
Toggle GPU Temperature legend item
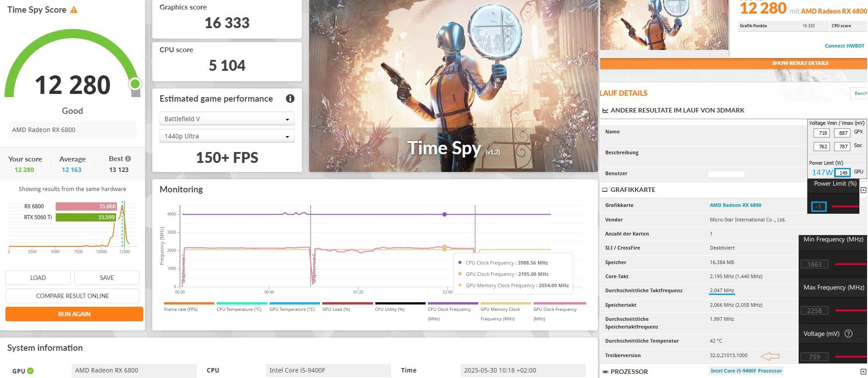pyautogui.click(x=295, y=307)
